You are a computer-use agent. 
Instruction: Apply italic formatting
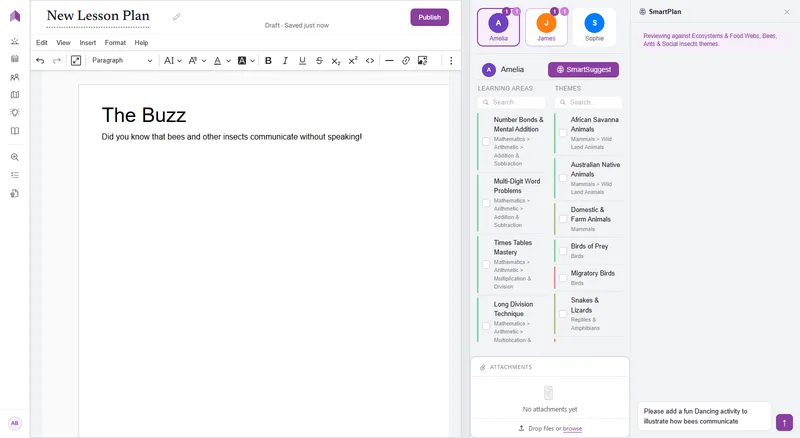[285, 61]
